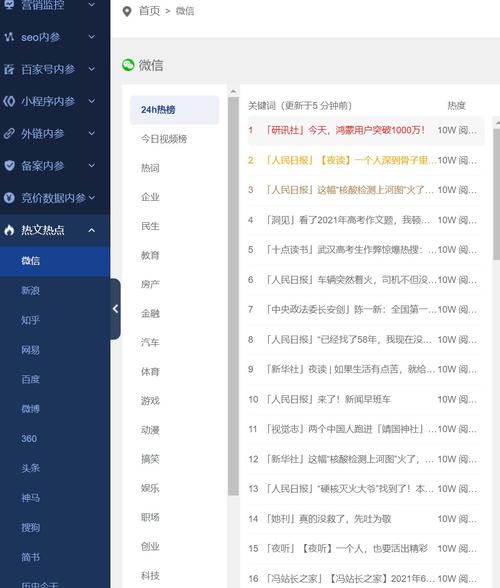Expand the 备案内参 chevron
Viewport: 500px width, 588px height.
[92, 165]
